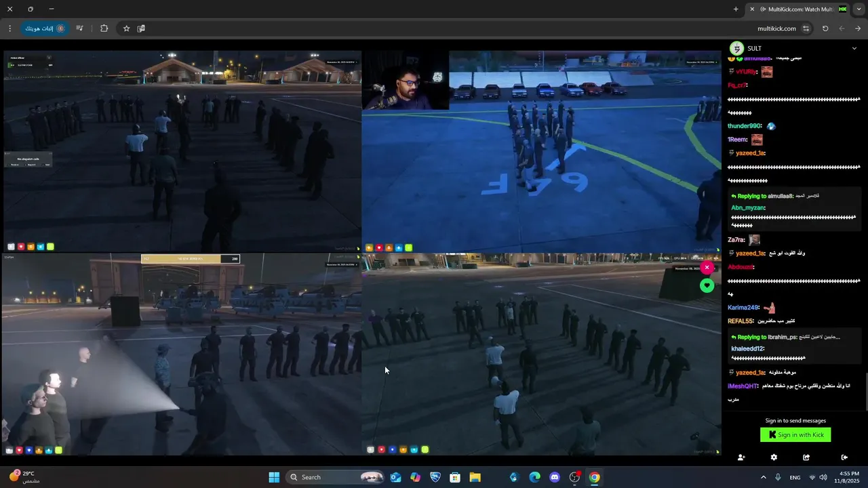Open Abn_myzan's chat profile
This screenshot has width=868, height=488.
pos(748,207)
